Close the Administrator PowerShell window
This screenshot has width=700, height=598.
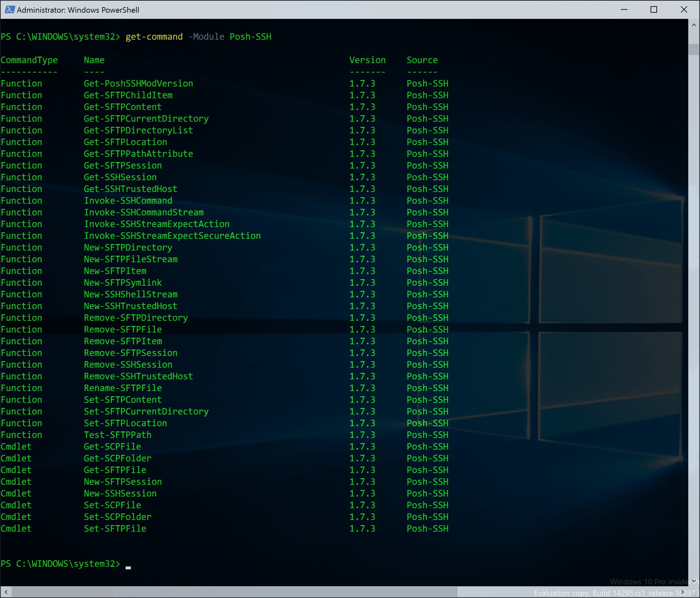tap(683, 9)
